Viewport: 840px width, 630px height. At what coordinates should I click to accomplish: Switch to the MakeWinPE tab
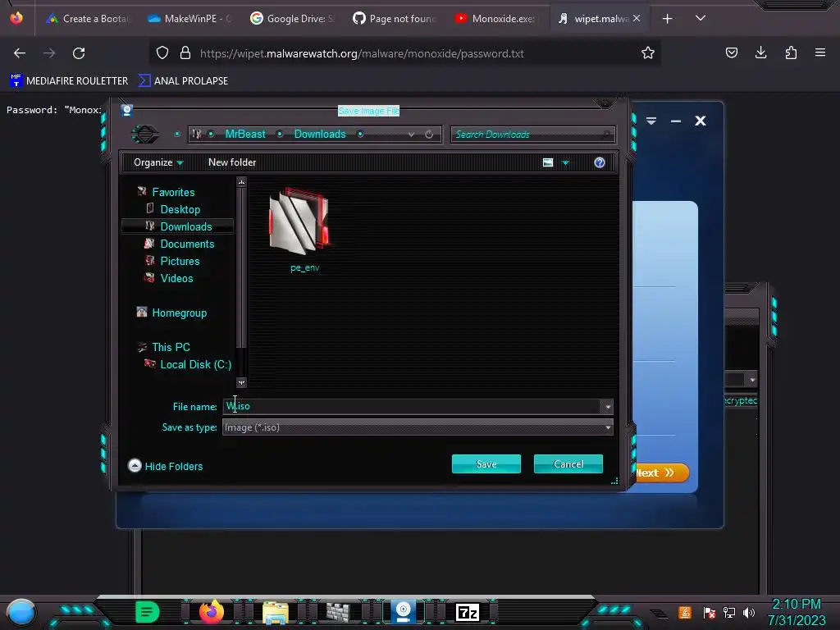pos(189,19)
